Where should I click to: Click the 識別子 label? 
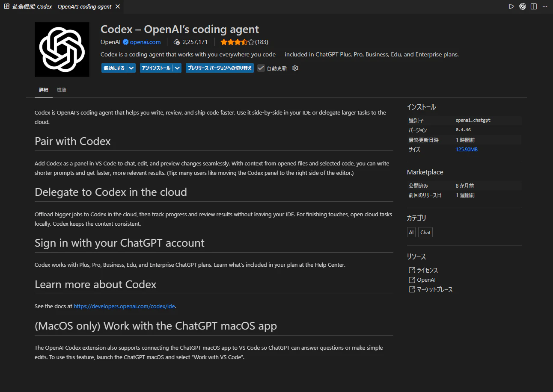click(416, 121)
